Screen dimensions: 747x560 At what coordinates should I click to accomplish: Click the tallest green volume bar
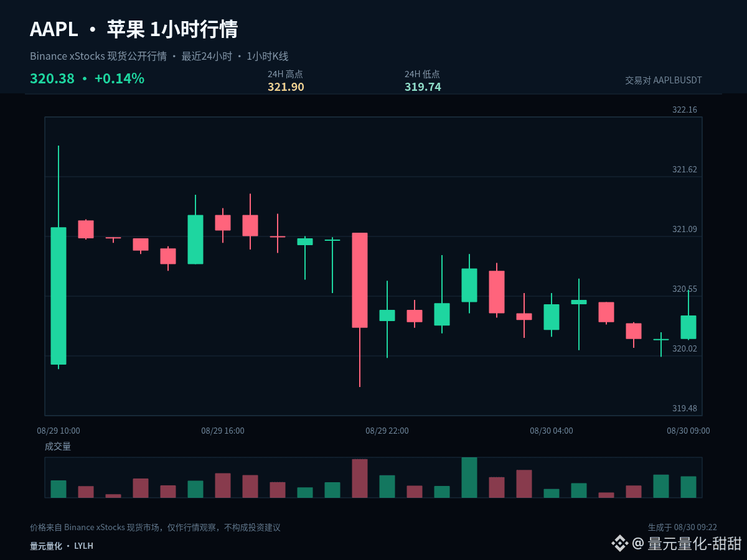(x=469, y=477)
